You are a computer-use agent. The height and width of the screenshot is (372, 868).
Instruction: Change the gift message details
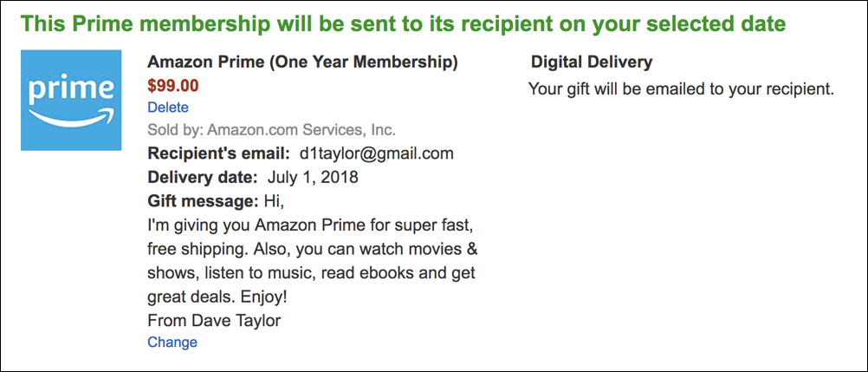[172, 343]
